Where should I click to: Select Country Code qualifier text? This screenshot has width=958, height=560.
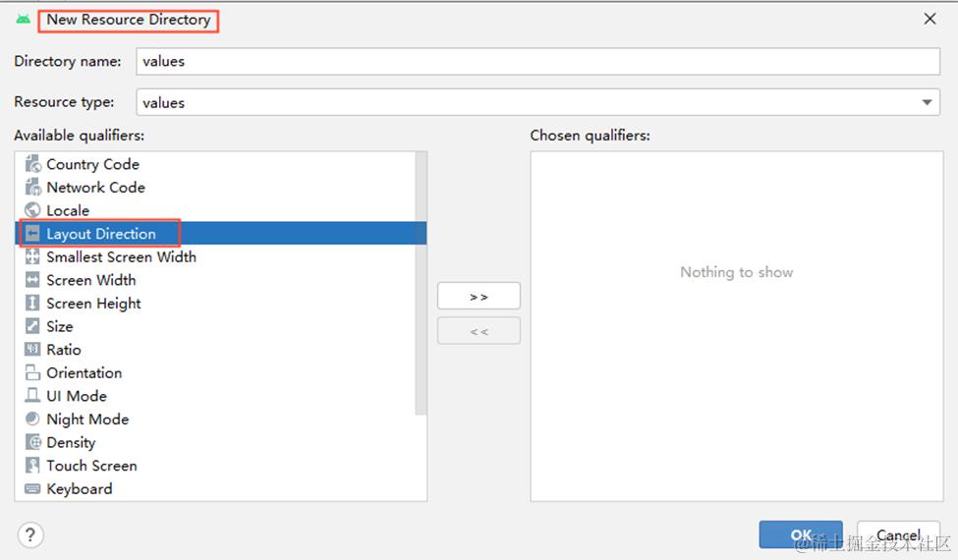(x=93, y=164)
